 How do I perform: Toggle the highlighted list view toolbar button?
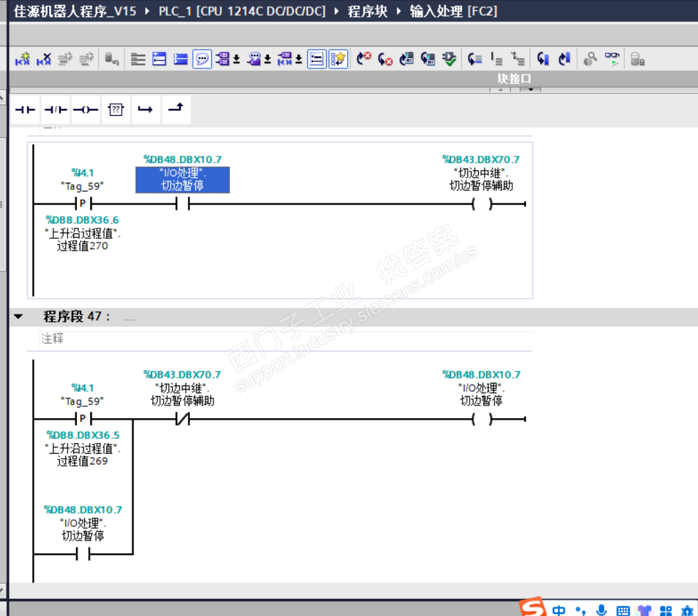click(317, 59)
